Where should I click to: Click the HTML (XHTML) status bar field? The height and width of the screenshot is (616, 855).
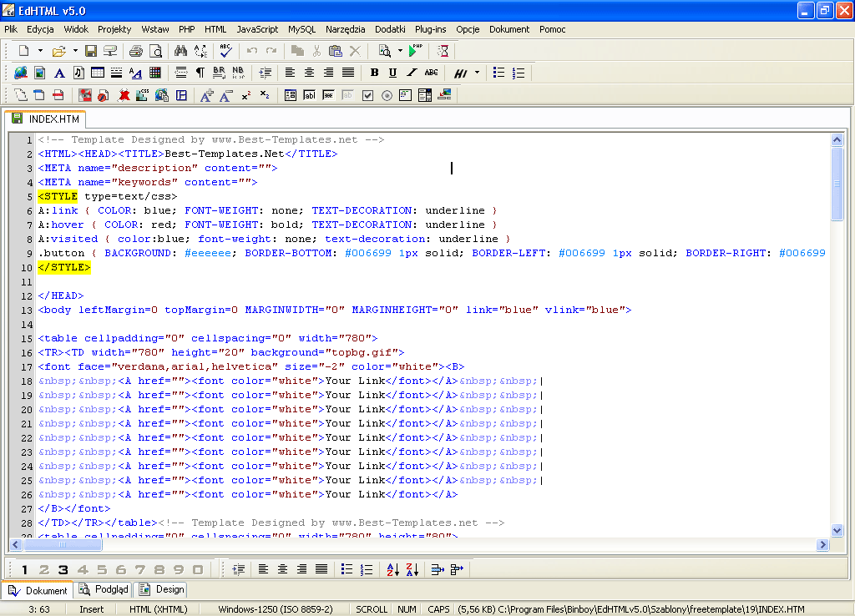pyautogui.click(x=158, y=609)
